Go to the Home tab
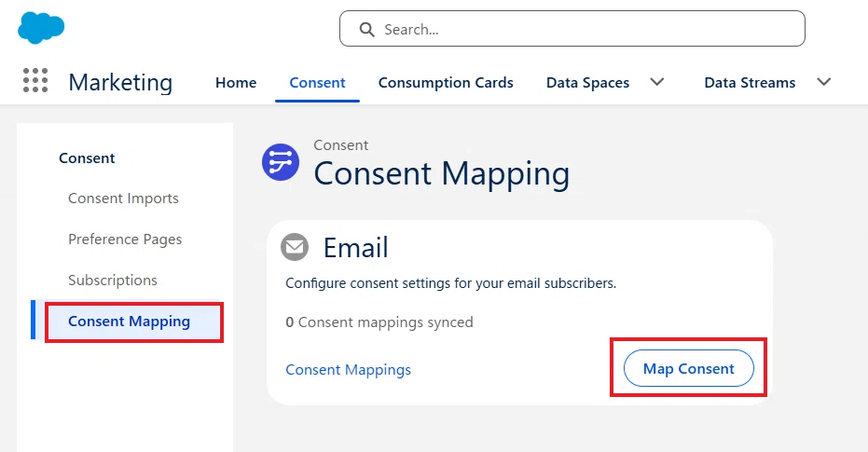 click(x=236, y=82)
